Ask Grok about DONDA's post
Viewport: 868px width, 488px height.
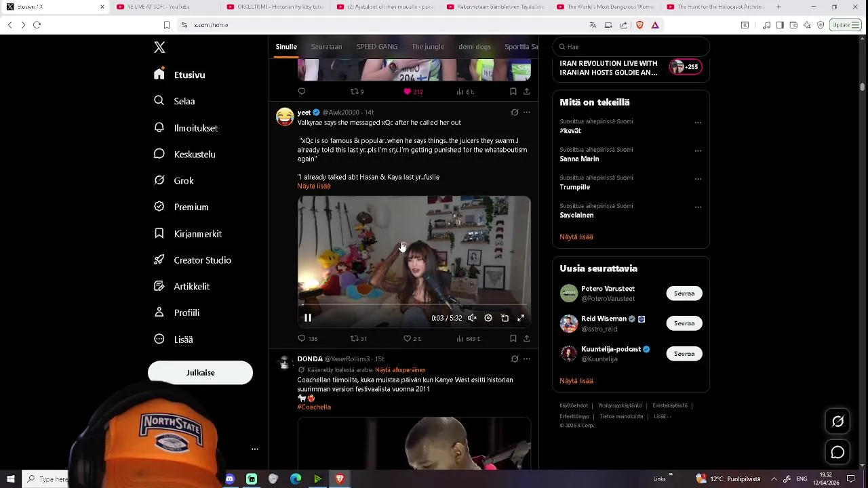coord(515,359)
